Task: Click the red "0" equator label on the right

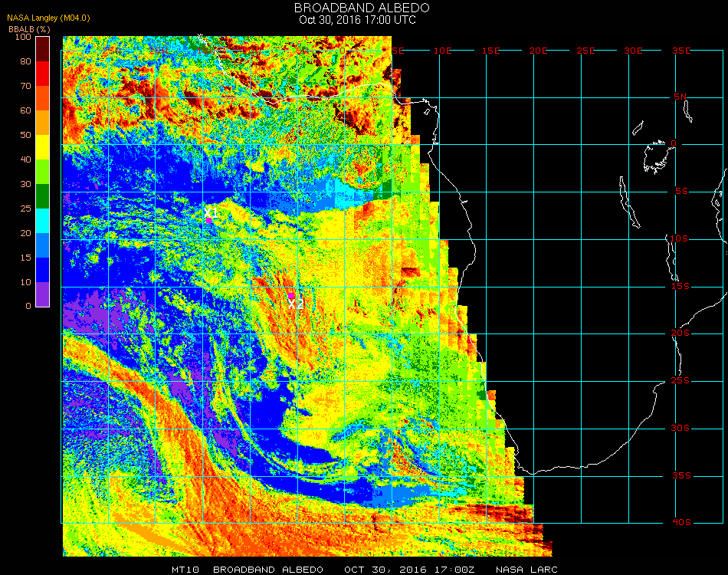Action: 674,143
